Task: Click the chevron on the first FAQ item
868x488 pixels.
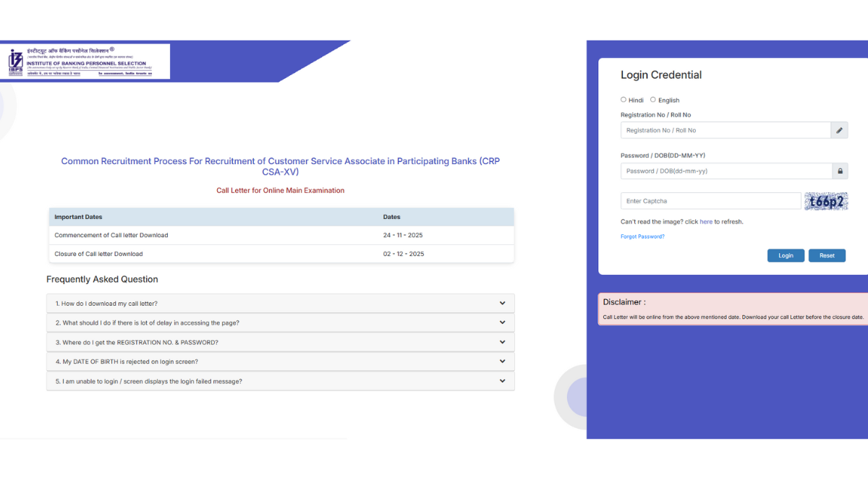Action: coord(503,303)
